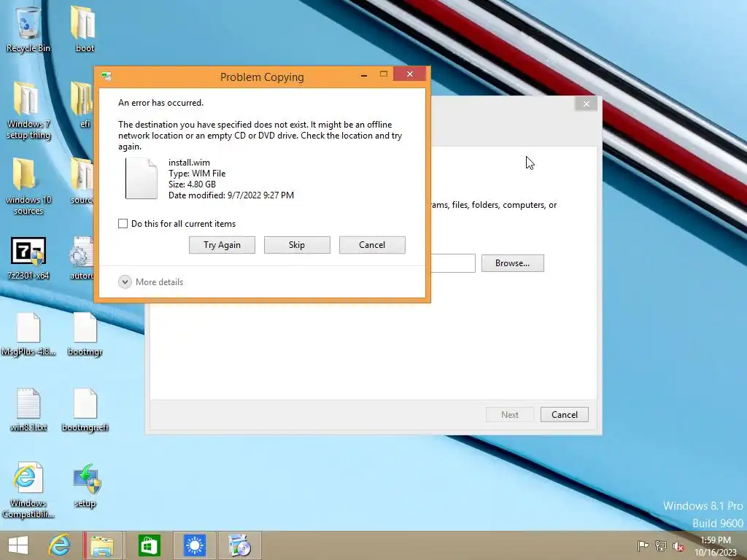Click Browse... in the background window
Image resolution: width=747 pixels, height=560 pixels.
click(513, 263)
